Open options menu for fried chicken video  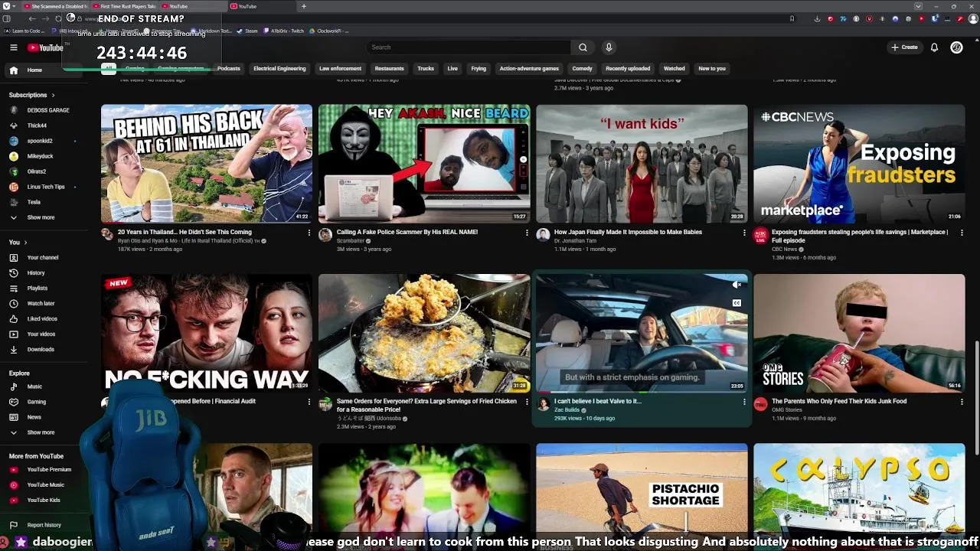click(527, 402)
